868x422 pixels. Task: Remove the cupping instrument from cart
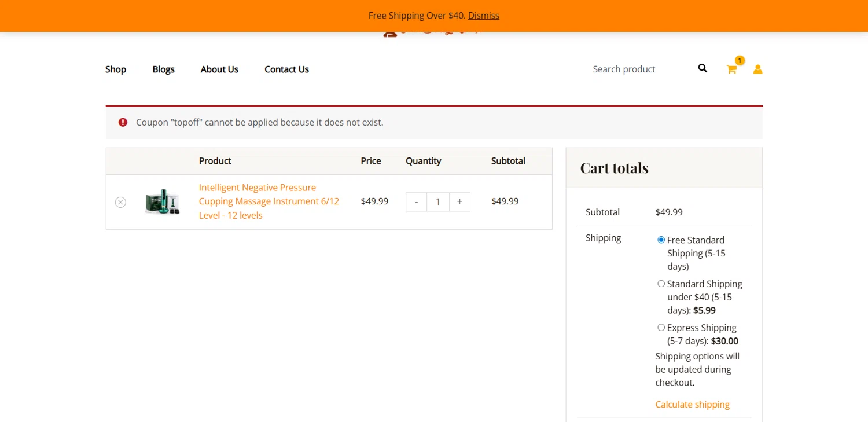(120, 202)
